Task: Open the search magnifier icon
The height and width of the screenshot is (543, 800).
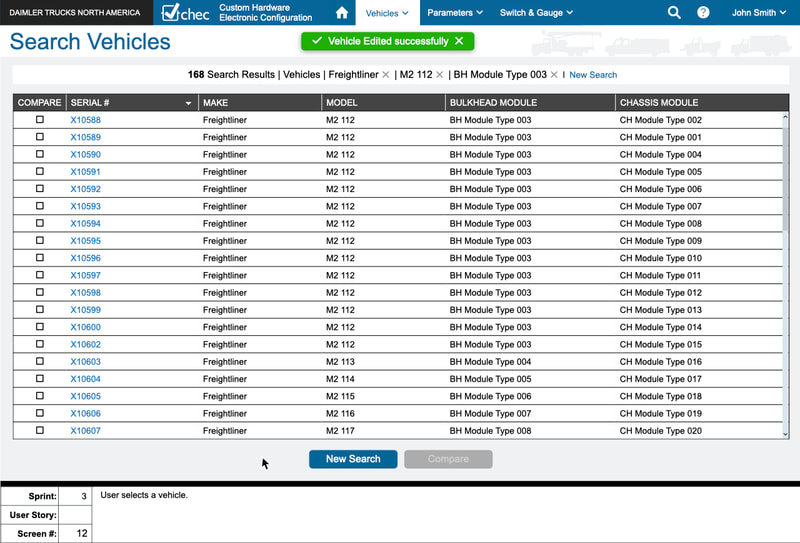Action: click(674, 12)
